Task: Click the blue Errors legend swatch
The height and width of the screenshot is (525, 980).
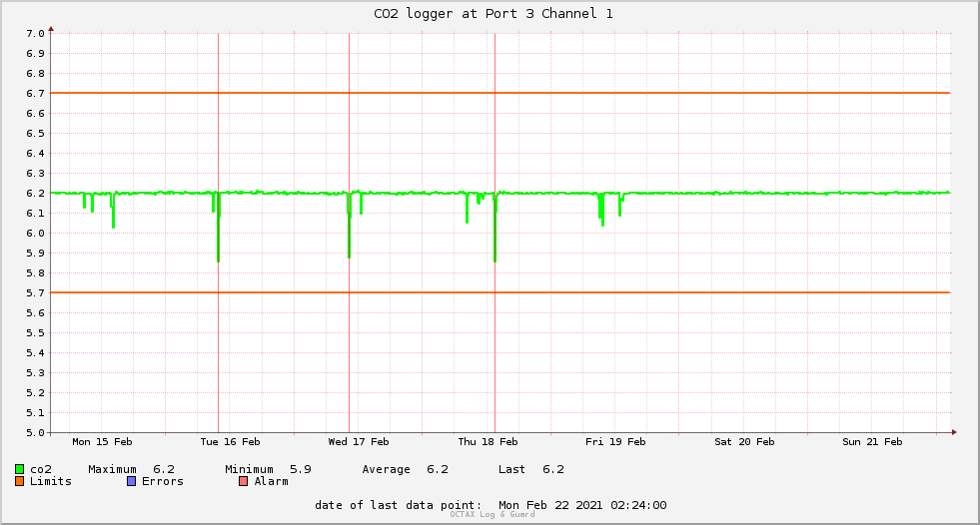Action: [x=131, y=481]
